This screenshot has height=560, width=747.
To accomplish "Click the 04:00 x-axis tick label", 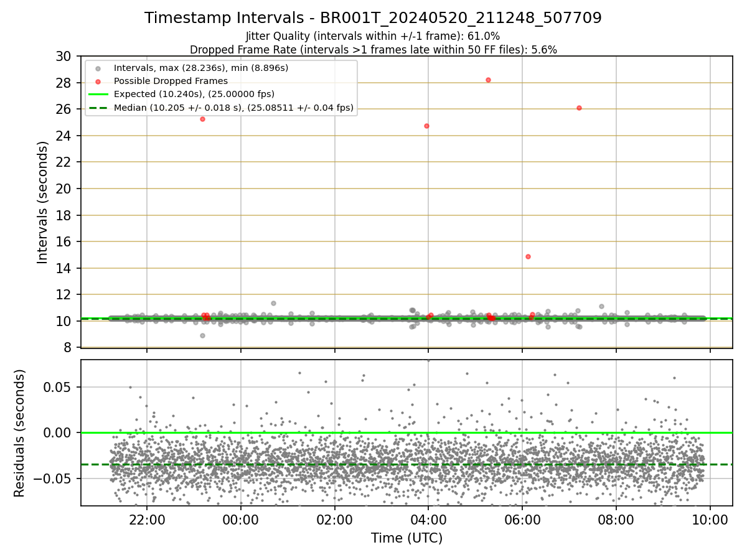I will [x=428, y=520].
